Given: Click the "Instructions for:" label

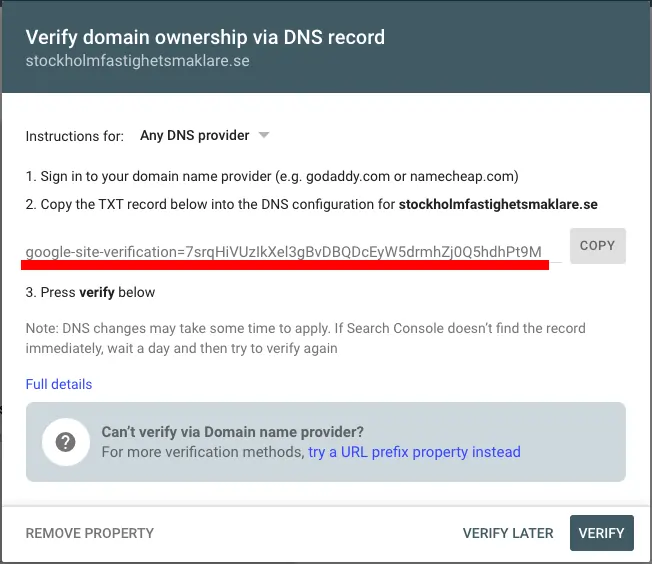Looking at the screenshot, I should pyautogui.click(x=75, y=136).
